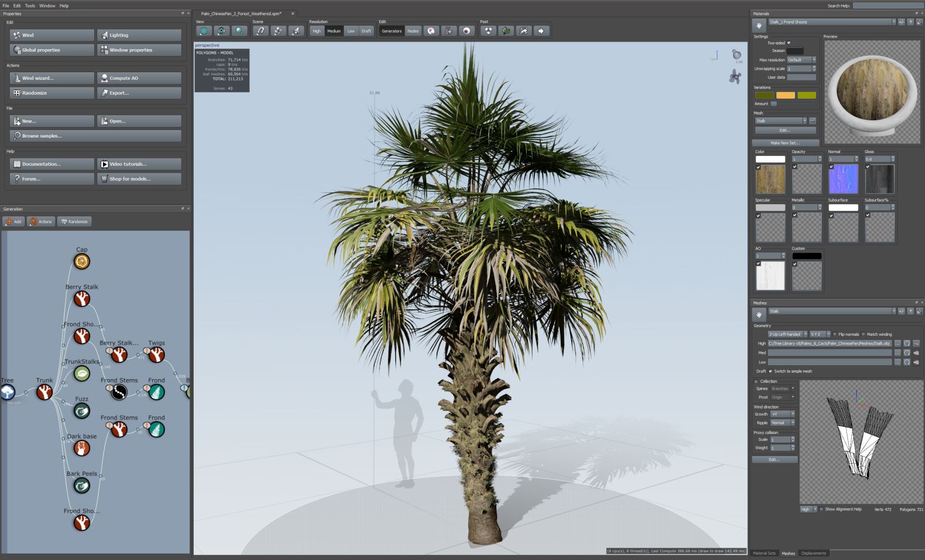Select the TrunkStalks leaf node
Image resolution: width=925 pixels, height=560 pixels.
[x=82, y=373]
